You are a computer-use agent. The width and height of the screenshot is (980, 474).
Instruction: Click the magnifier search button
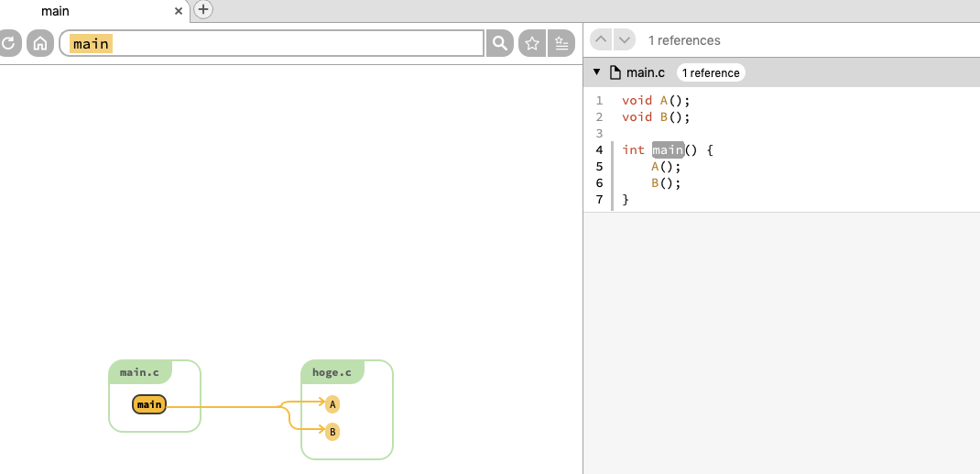499,43
